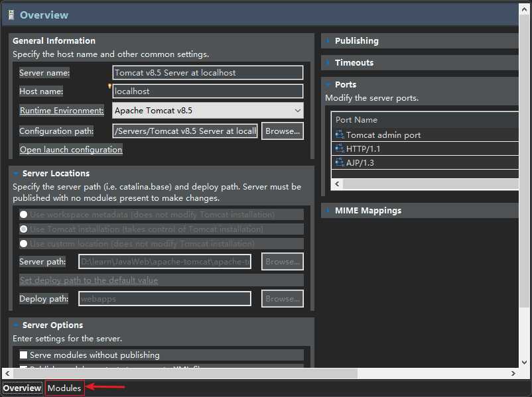Click the editor vertical scrollbar thumb

(x=525, y=161)
